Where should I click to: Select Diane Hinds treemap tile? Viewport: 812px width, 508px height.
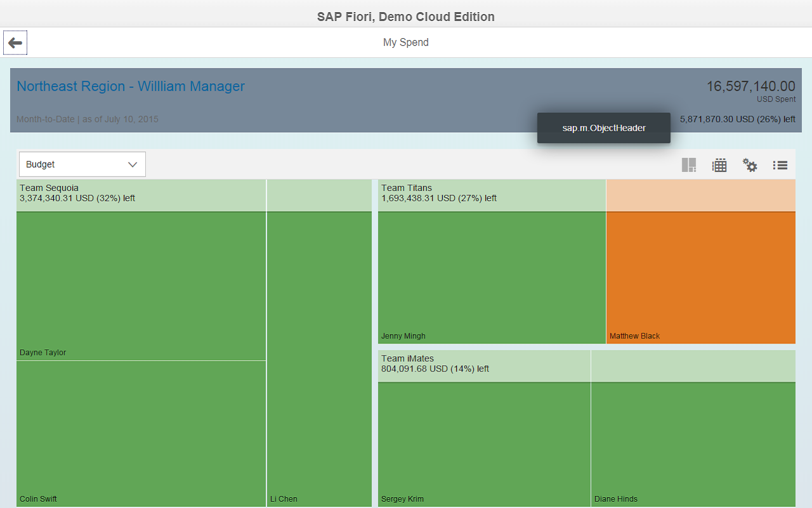[693, 444]
